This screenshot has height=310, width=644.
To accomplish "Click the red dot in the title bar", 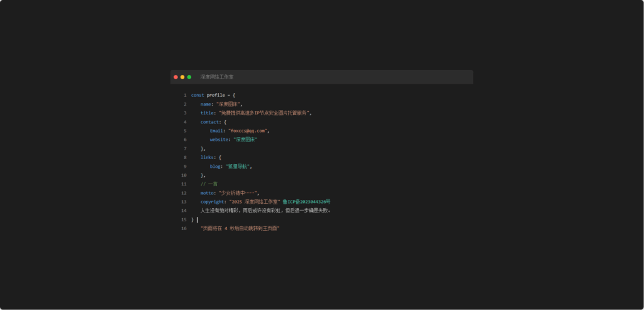I will tap(176, 77).
